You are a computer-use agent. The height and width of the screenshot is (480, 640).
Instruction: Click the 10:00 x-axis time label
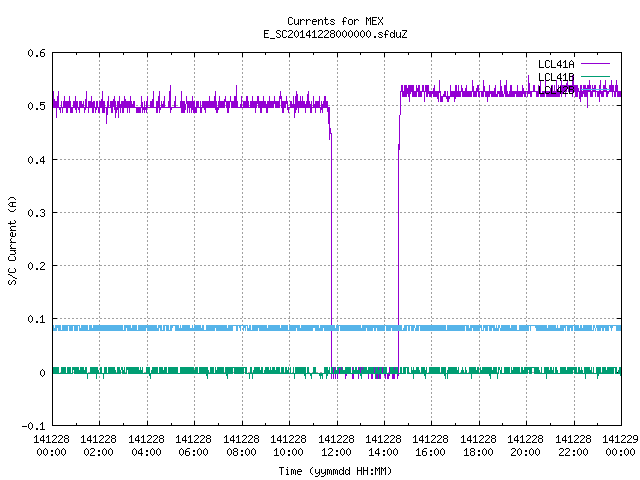click(x=288, y=452)
